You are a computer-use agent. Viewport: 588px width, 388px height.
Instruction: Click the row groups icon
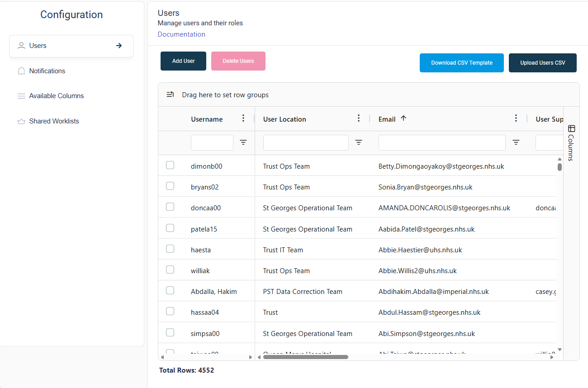click(170, 95)
